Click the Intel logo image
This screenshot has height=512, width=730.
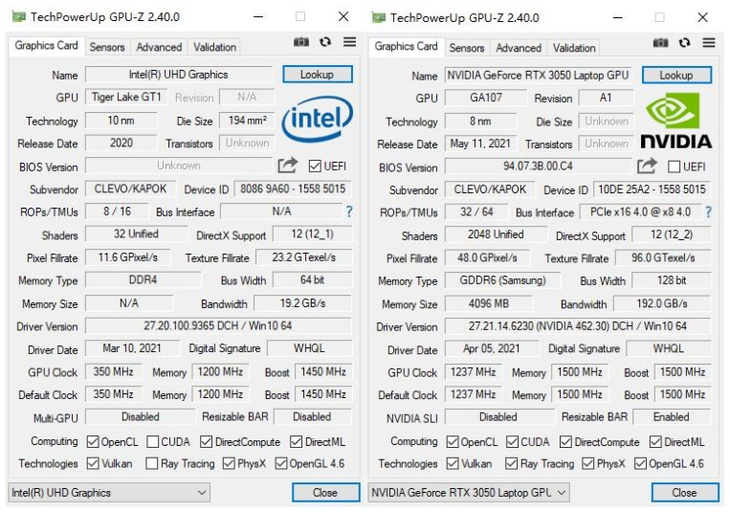click(317, 122)
